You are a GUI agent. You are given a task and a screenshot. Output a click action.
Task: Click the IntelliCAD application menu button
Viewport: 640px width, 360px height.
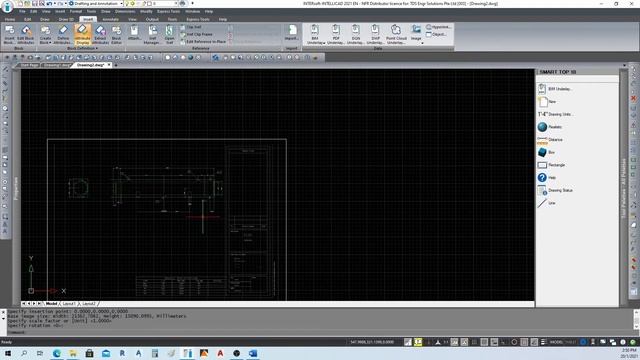tap(7, 7)
